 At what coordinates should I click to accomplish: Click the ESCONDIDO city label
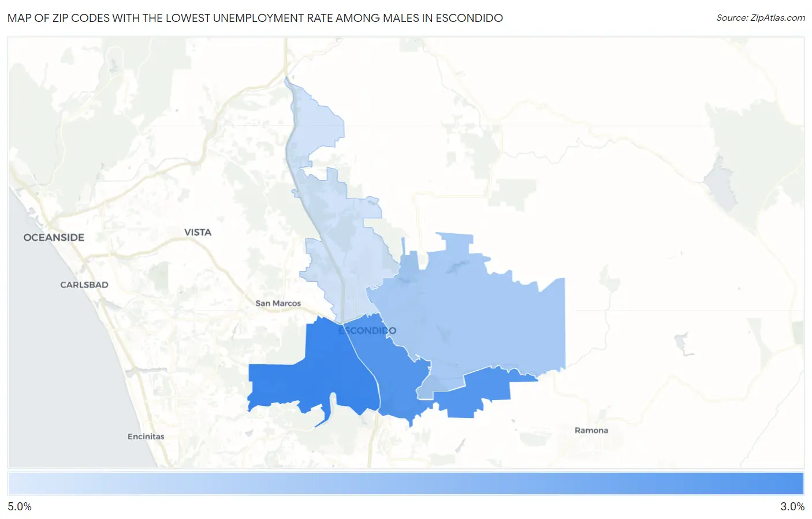367,331
